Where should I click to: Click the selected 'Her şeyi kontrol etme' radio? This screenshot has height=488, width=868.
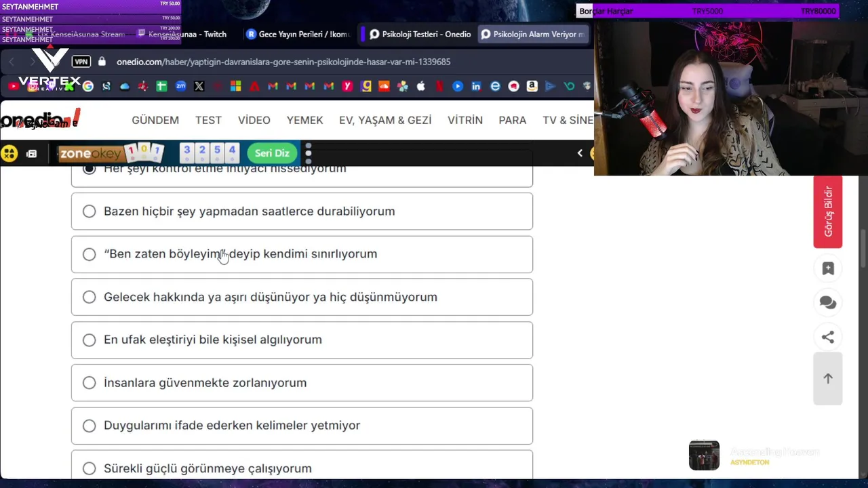coord(89,169)
